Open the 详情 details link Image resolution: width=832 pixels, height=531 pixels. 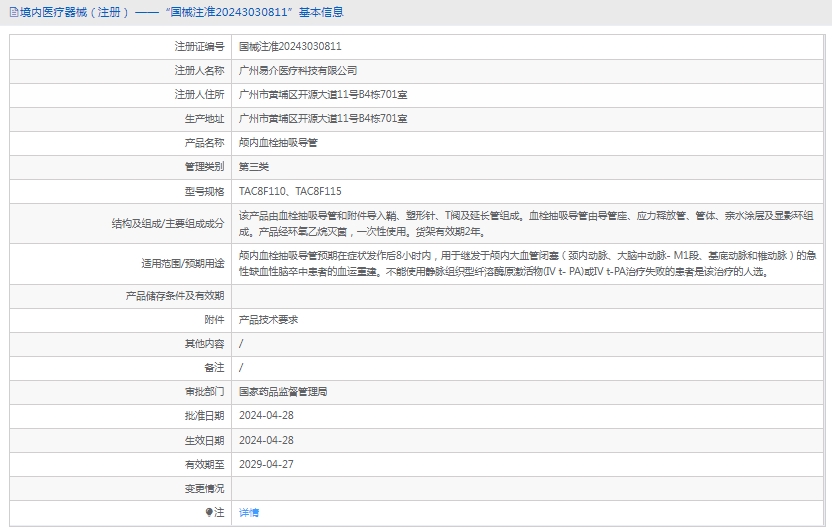tap(249, 512)
